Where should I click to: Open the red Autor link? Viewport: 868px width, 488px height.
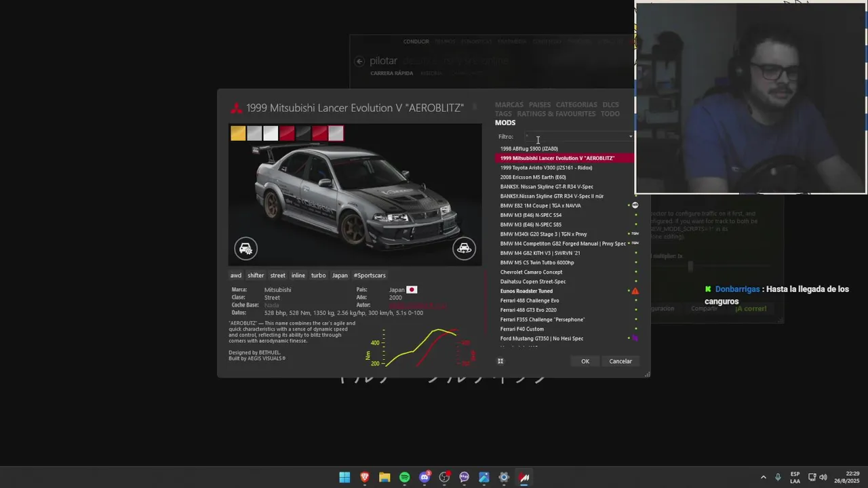[418, 306]
